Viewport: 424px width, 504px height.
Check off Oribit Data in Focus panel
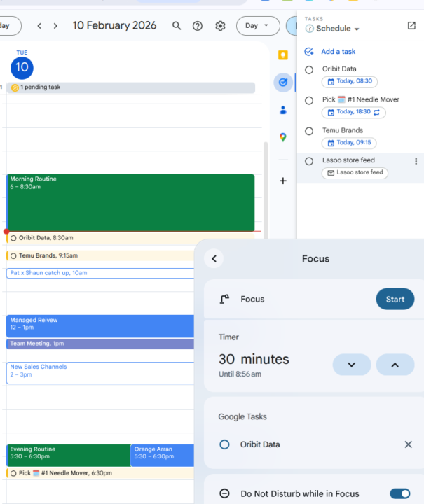coord(224,444)
